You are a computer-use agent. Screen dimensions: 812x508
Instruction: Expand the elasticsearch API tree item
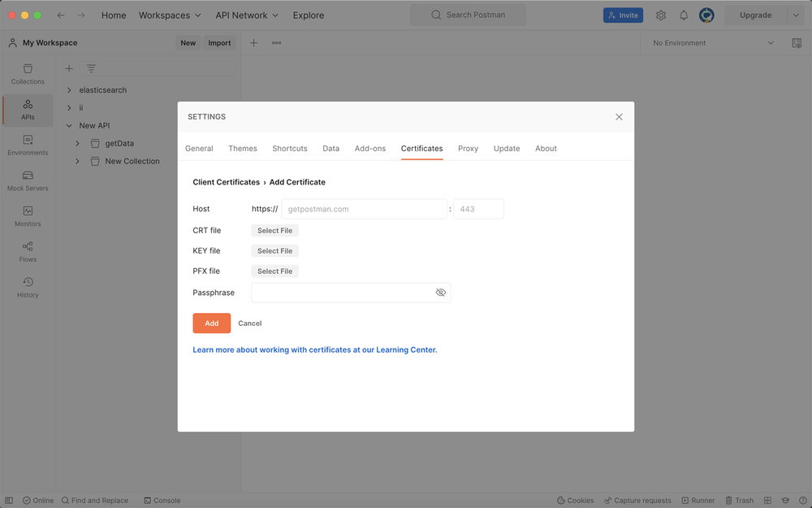[69, 90]
